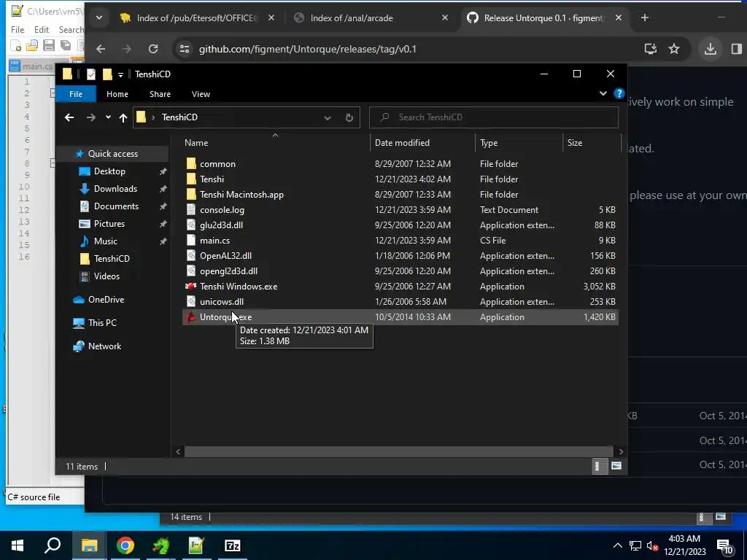Open Downloads in navigation pane
The image size is (747, 560).
coord(115,189)
